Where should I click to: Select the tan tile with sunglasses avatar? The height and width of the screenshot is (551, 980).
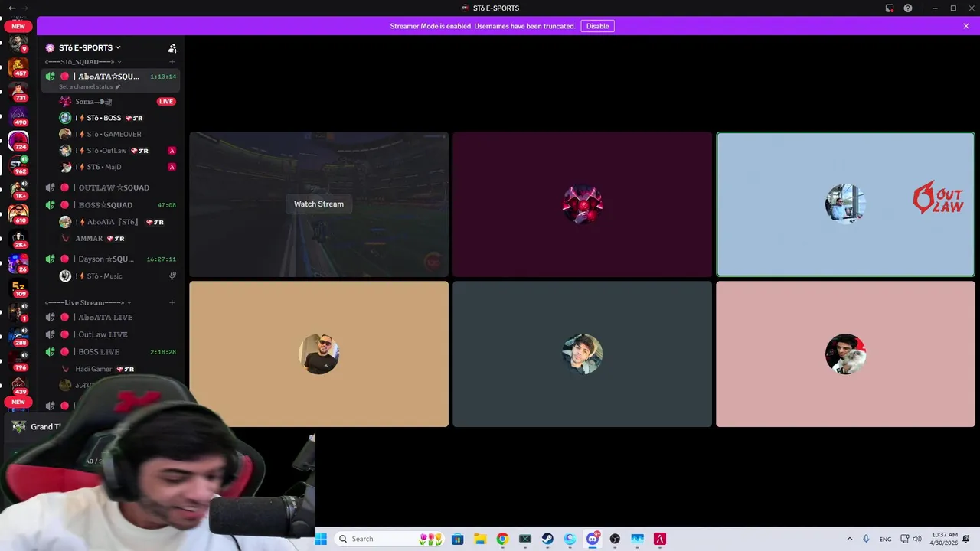(318, 354)
